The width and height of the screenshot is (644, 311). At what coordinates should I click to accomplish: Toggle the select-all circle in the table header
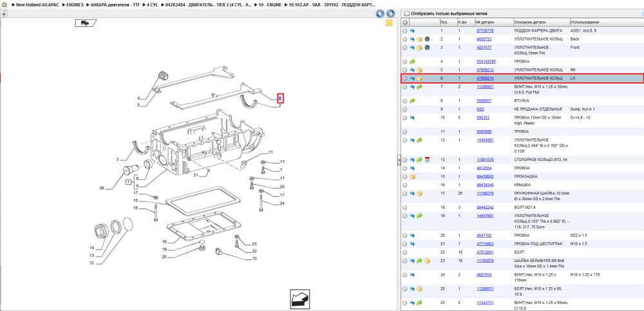point(405,22)
